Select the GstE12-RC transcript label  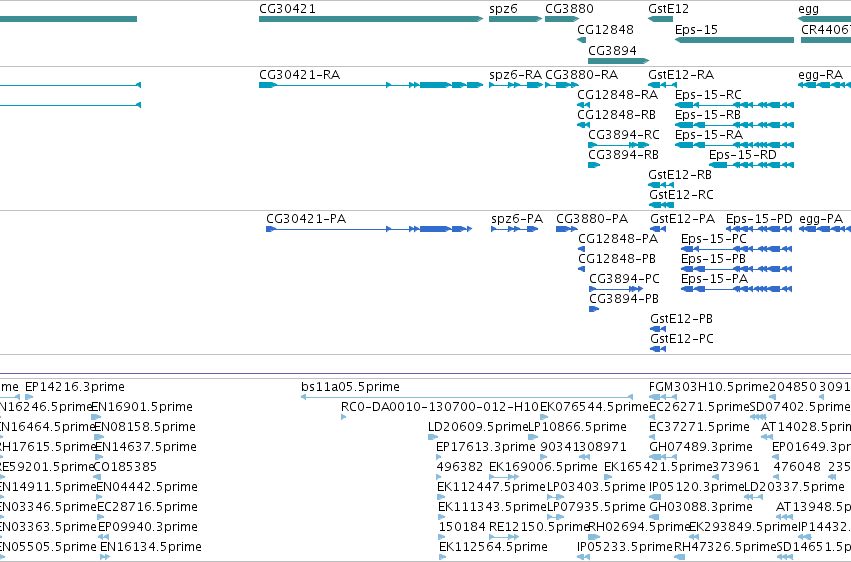[681, 195]
